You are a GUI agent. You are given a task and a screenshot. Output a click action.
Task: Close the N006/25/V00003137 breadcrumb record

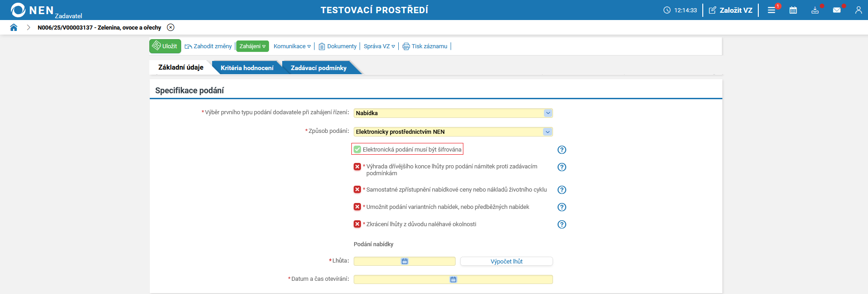171,27
